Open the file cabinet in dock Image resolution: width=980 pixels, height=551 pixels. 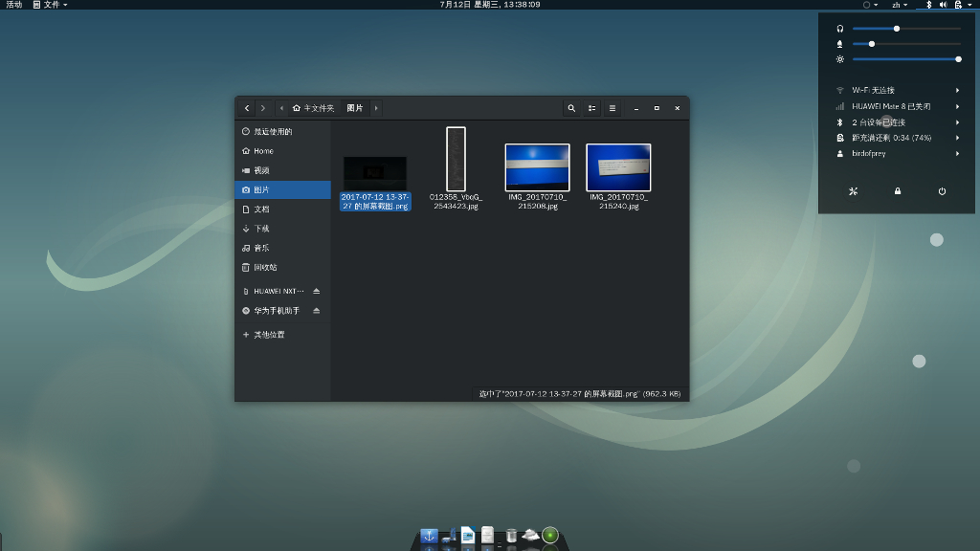tap(487, 536)
